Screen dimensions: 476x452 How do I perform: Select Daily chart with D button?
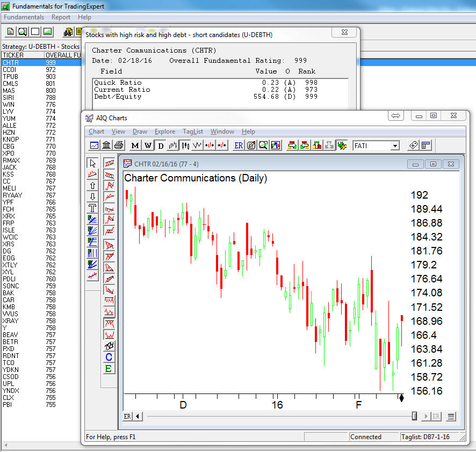(161, 145)
